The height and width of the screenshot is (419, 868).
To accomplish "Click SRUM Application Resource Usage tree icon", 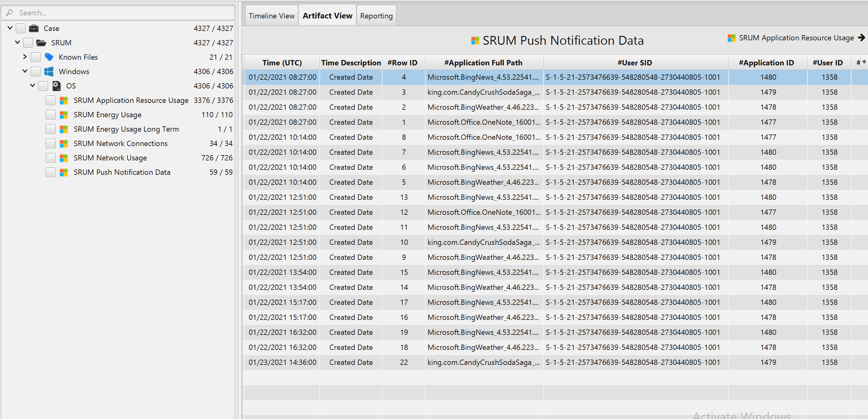I will [x=64, y=100].
